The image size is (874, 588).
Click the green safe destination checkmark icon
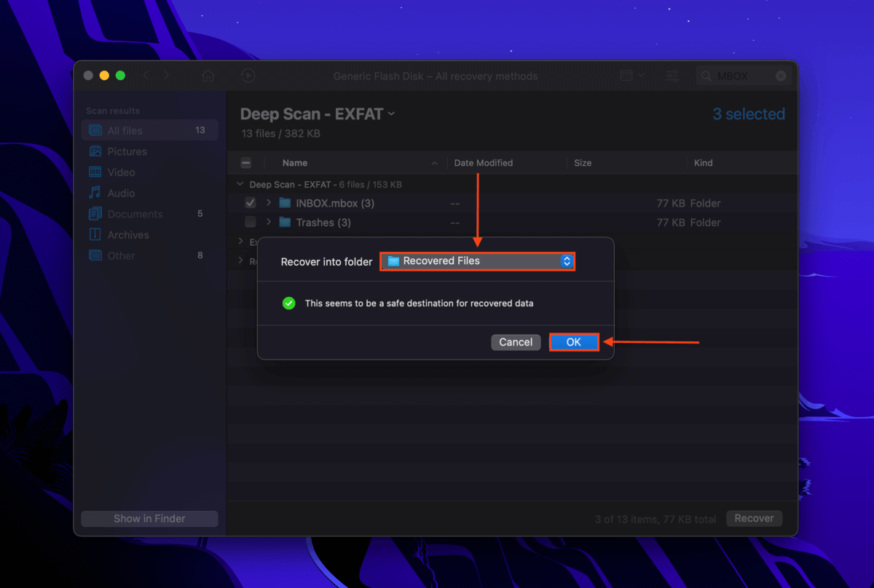[289, 303]
